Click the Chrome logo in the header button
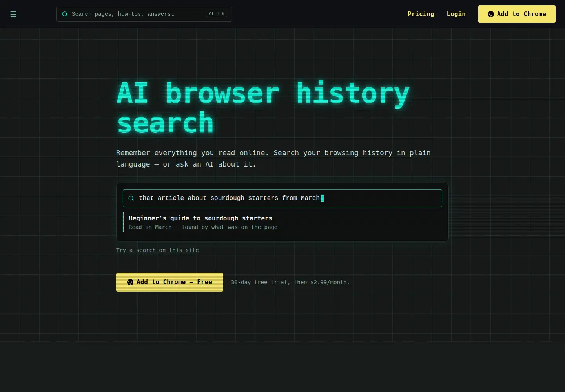 tap(490, 14)
